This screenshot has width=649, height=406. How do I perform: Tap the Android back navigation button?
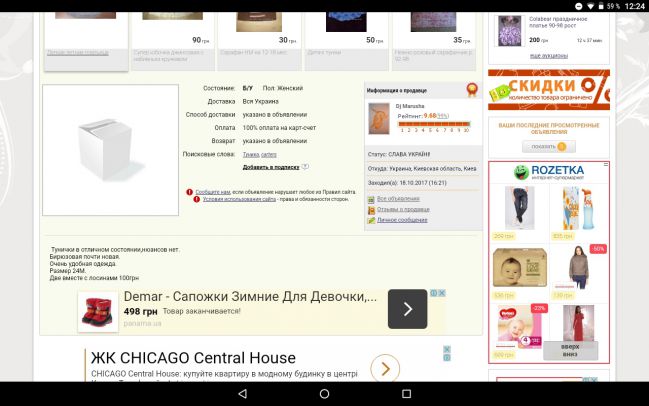click(x=242, y=393)
